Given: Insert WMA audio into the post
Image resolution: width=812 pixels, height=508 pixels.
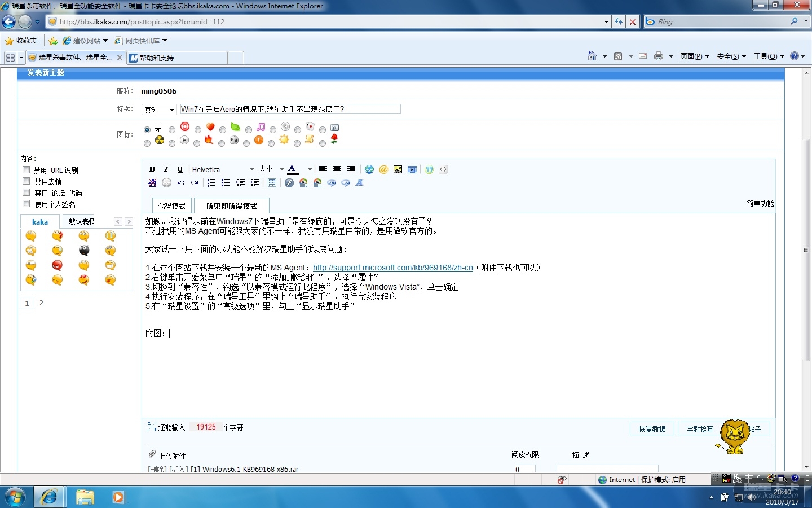Looking at the screenshot, I should pos(317,183).
